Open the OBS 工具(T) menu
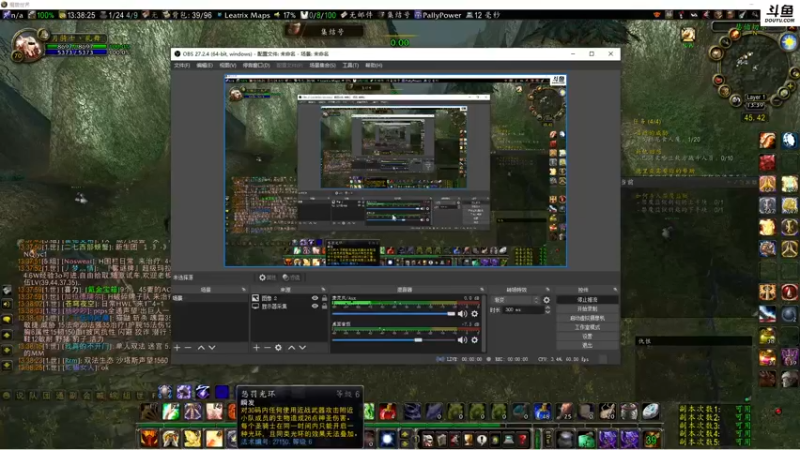The height and width of the screenshot is (450, 800). coord(350,65)
